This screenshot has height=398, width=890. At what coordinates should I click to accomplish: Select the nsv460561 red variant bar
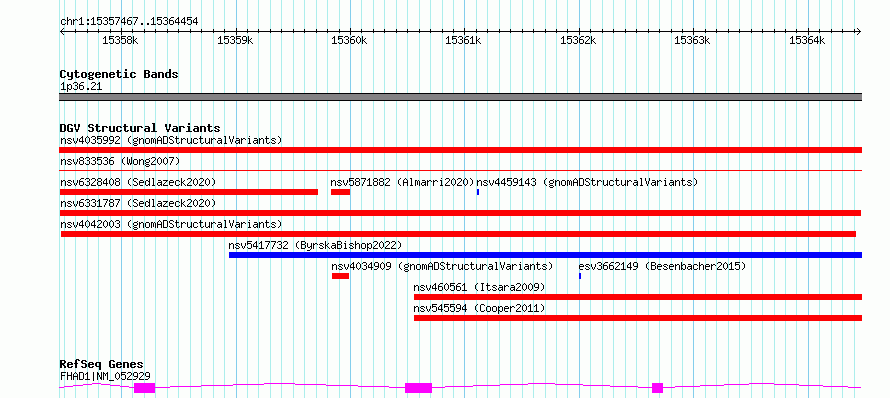(638, 297)
